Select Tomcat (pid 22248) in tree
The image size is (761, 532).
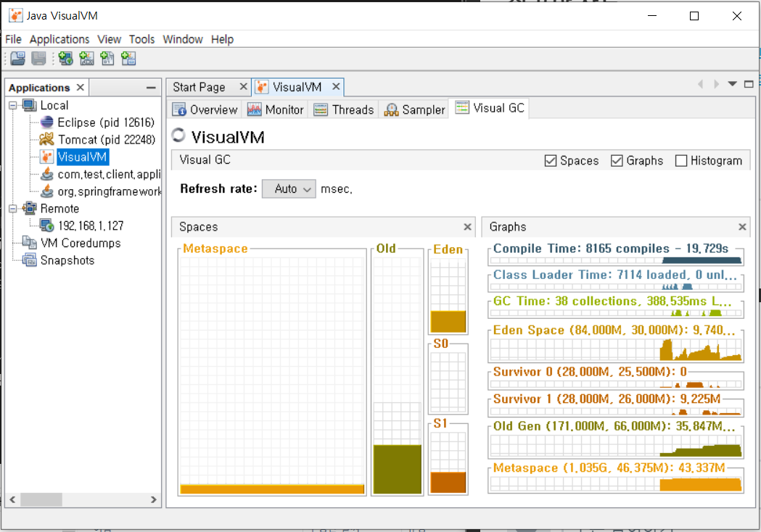coord(107,140)
